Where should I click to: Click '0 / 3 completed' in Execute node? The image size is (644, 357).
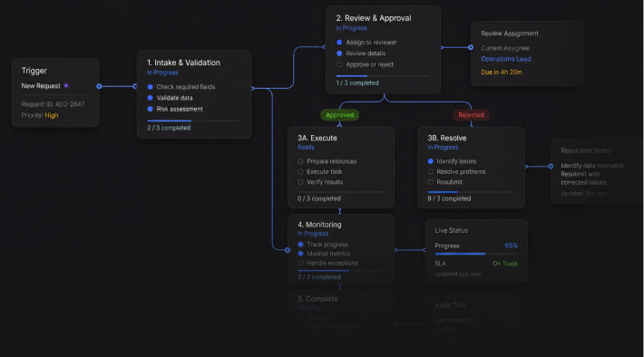[319, 198]
